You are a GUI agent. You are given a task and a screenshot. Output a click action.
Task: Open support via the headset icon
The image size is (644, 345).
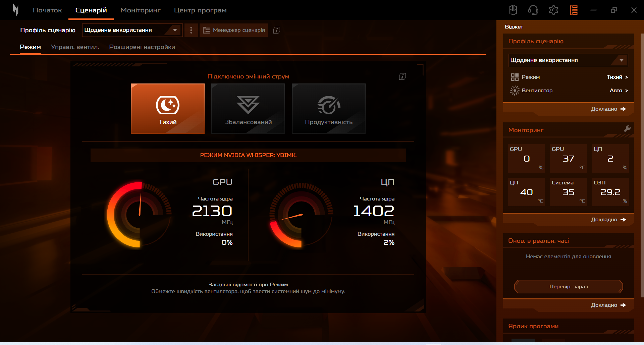533,10
